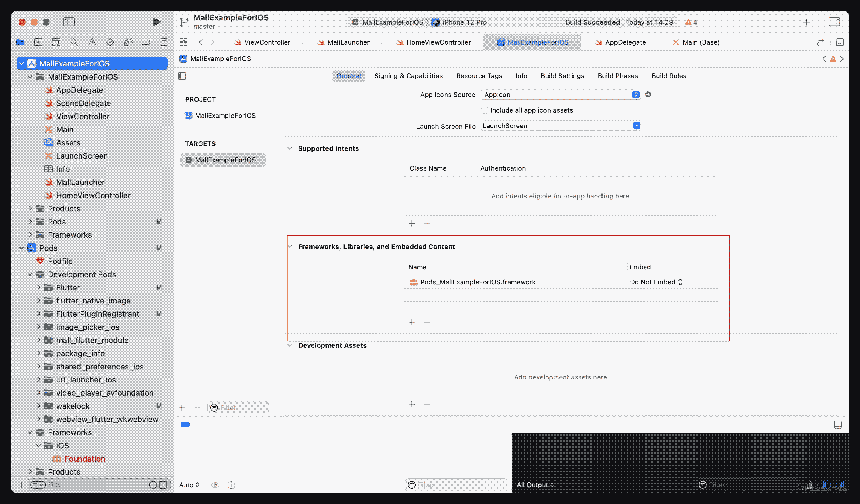Screen dimensions: 860x504
Task: Go back in editor history
Action: tap(201, 42)
